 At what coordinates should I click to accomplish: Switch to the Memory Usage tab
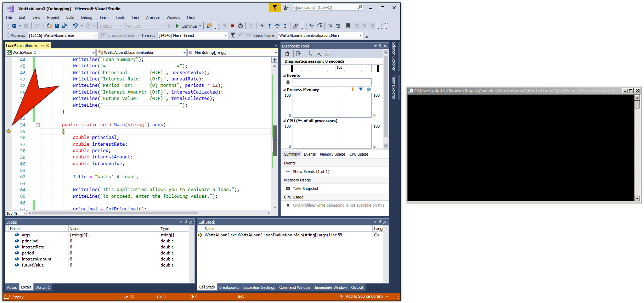click(332, 154)
